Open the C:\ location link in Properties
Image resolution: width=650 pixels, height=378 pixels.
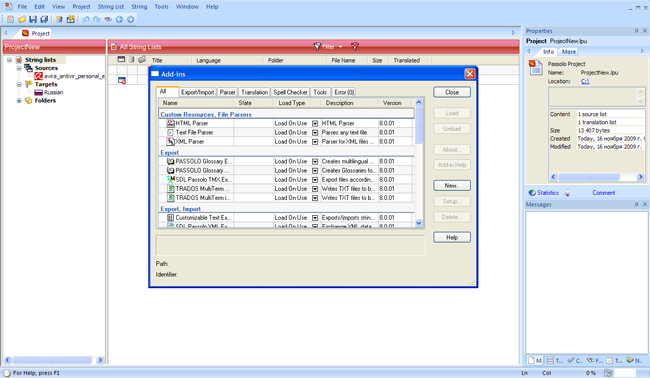[585, 82]
